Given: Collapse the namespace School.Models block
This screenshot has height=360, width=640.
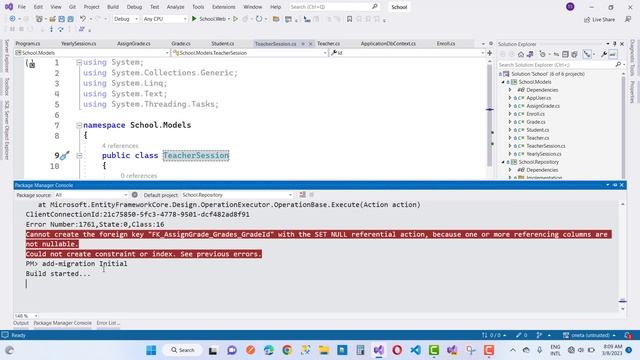Looking at the screenshot, I should [x=79, y=125].
